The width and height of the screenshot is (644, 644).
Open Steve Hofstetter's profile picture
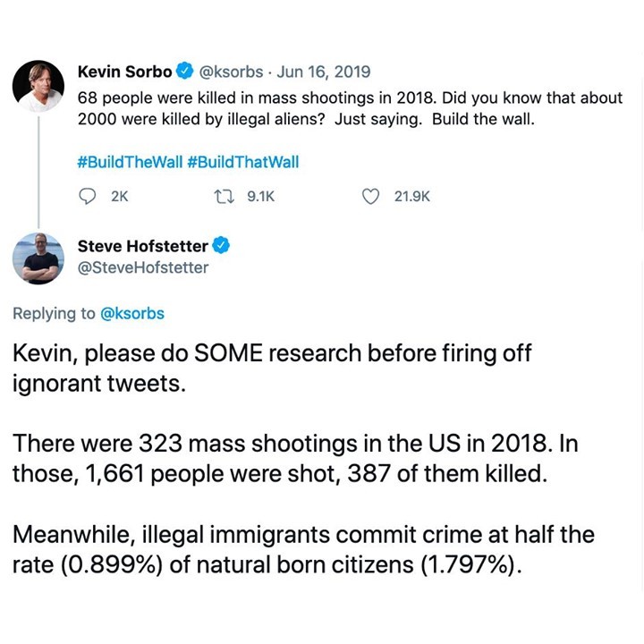[x=38, y=258]
